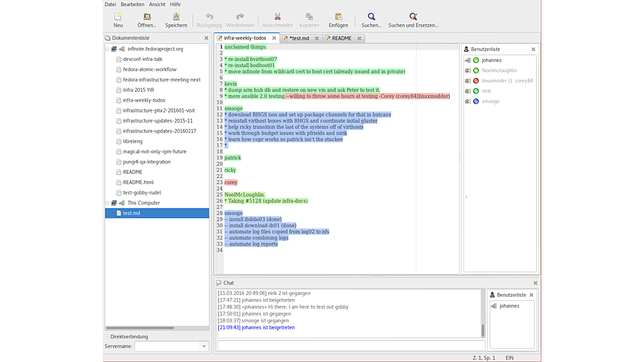Click the EIN insert-mode status indicator
The width and height of the screenshot is (644, 362).
click(509, 358)
